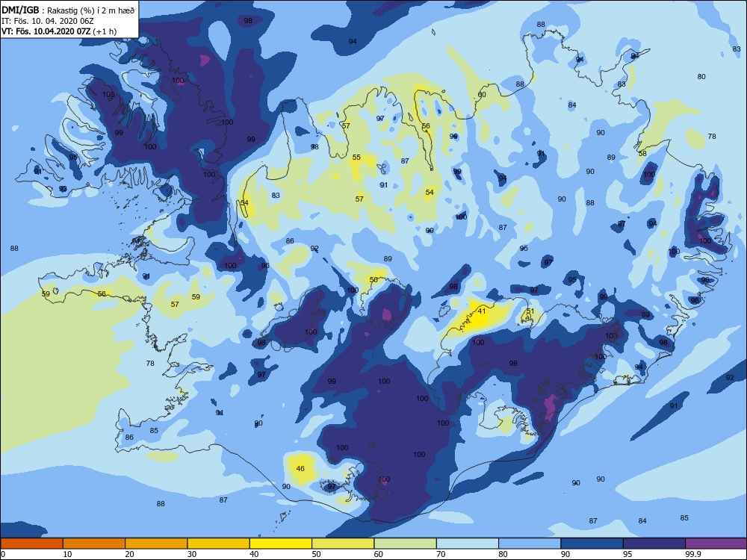Click the humidity value '46' on the map
Image resolution: width=747 pixels, height=560 pixels.
[300, 469]
